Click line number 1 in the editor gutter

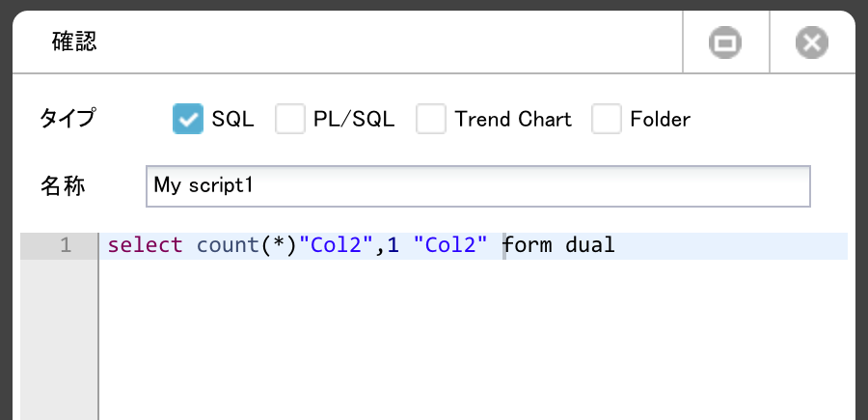(x=66, y=245)
